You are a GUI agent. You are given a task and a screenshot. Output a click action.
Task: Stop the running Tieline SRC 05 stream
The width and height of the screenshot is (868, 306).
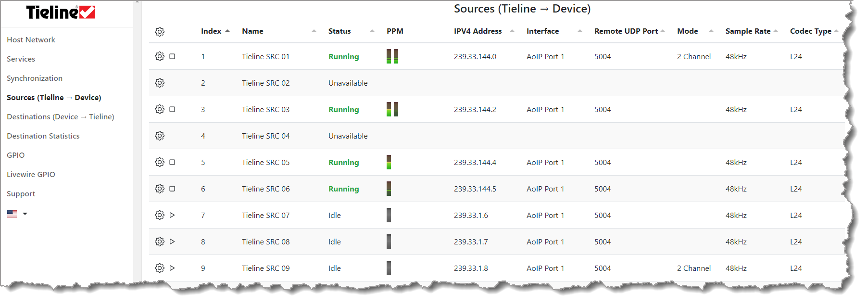[172, 162]
